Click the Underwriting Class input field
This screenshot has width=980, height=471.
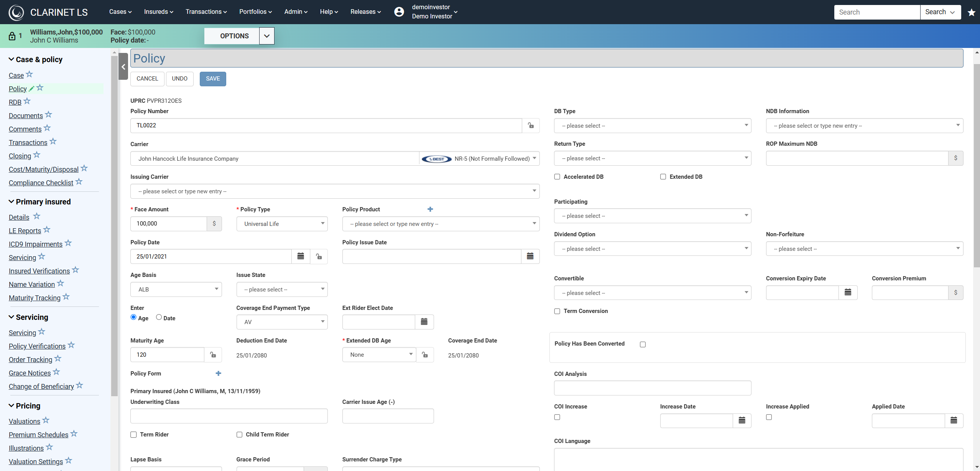229,416
